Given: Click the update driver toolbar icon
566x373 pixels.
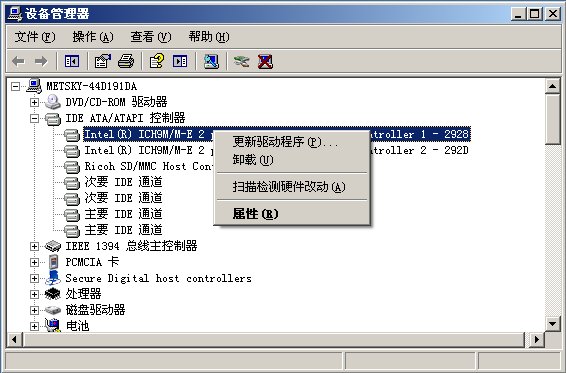Looking at the screenshot, I should coord(241,61).
